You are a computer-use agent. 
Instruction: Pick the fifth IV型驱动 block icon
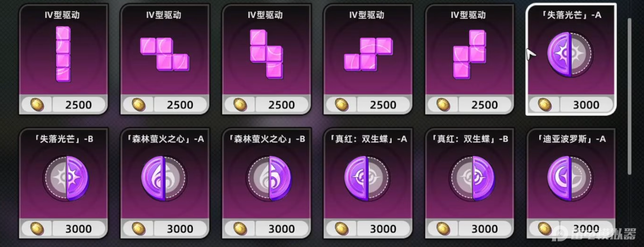coord(469,54)
